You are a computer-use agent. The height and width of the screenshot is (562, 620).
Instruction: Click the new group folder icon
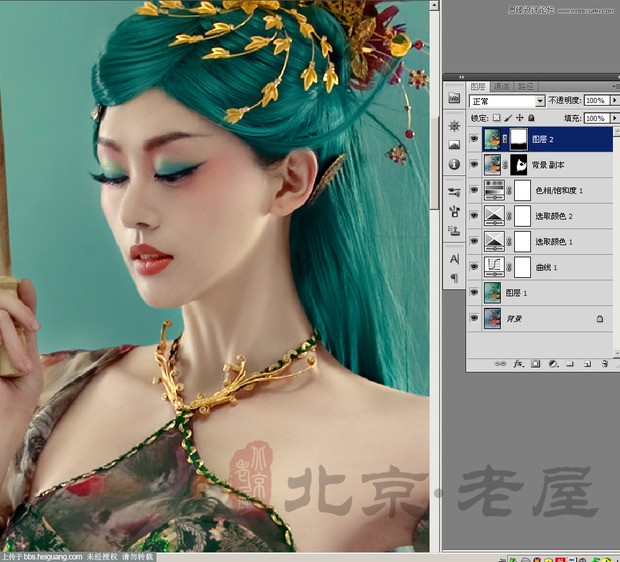[x=570, y=364]
